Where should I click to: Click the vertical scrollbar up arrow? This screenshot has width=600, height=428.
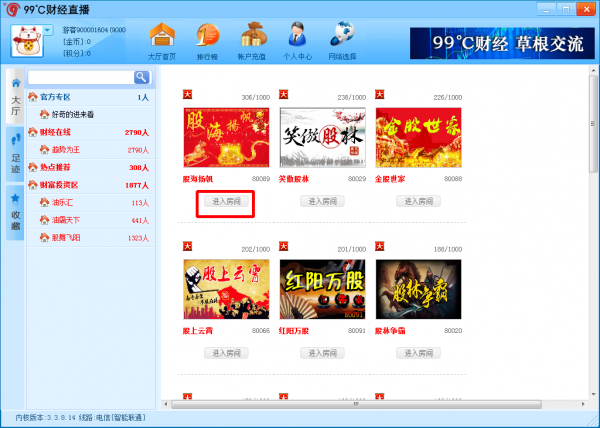pyautogui.click(x=593, y=70)
